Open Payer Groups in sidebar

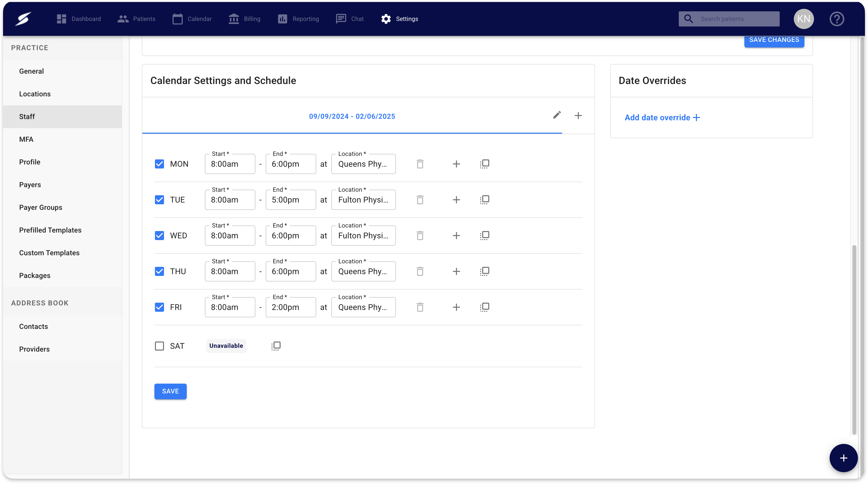pyautogui.click(x=62, y=208)
